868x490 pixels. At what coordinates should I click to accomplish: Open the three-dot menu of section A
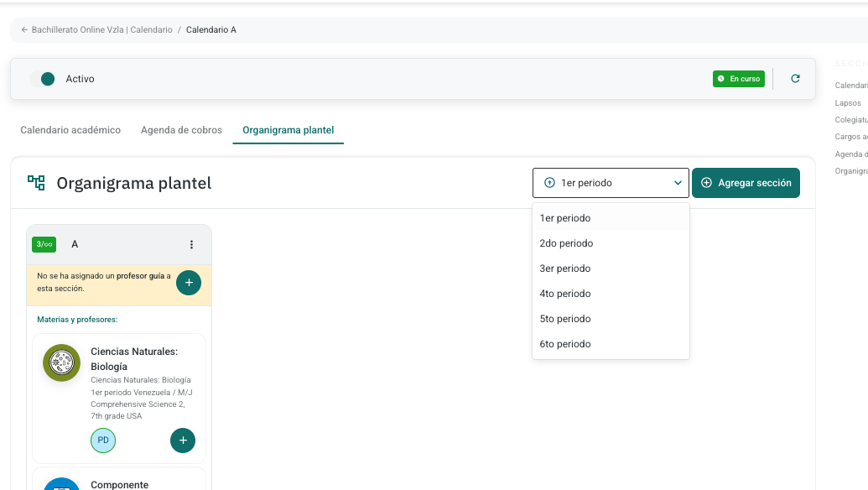(191, 244)
